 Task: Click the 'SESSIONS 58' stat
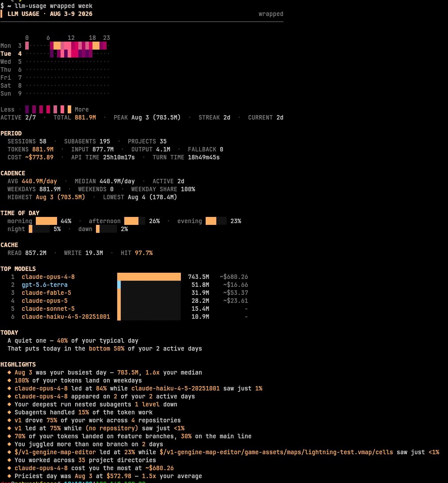point(27,141)
